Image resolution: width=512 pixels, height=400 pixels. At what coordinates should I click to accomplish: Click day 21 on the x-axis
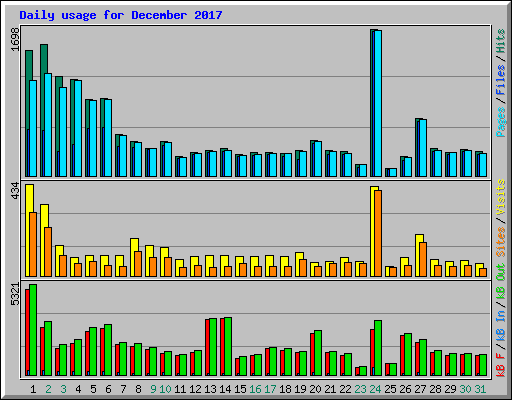click(330, 389)
